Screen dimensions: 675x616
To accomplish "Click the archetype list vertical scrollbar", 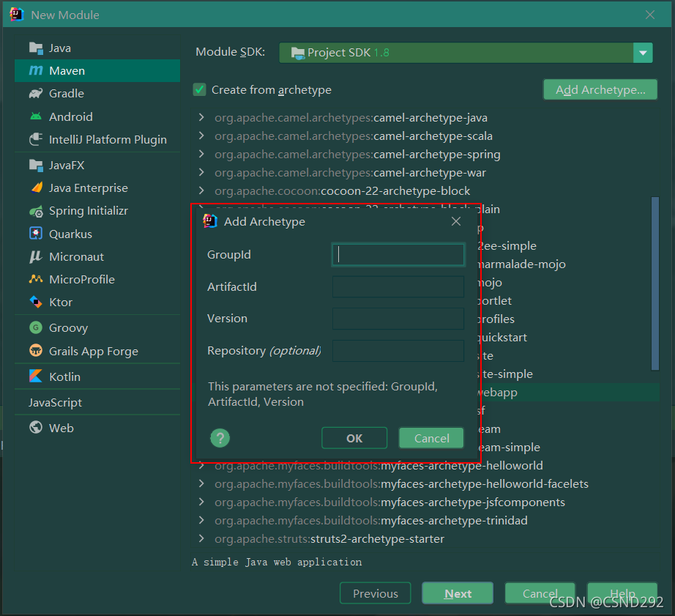I will (x=655, y=283).
